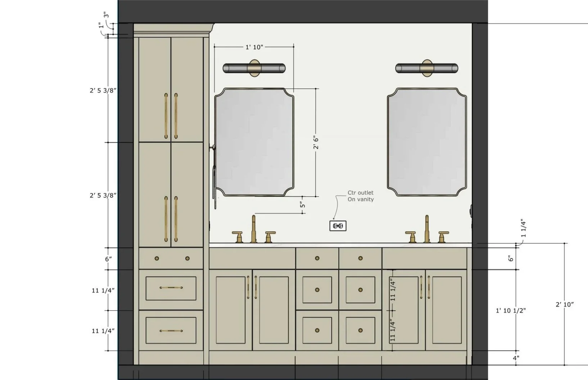Click the right vanity light sconce fixture
The height and width of the screenshot is (380, 588).
click(x=426, y=68)
